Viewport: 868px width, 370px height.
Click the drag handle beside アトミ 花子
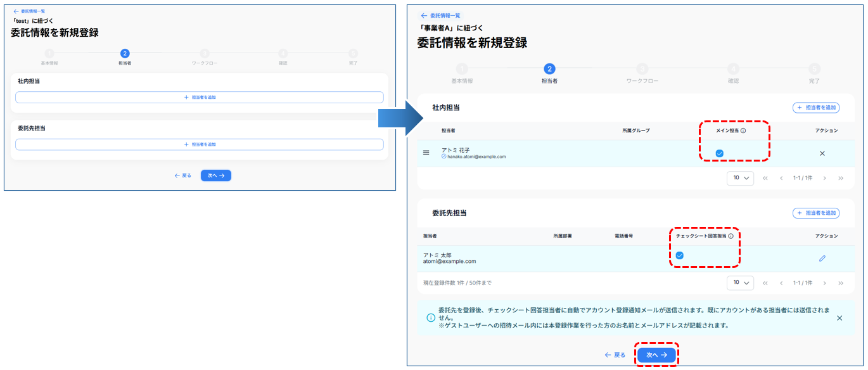426,153
